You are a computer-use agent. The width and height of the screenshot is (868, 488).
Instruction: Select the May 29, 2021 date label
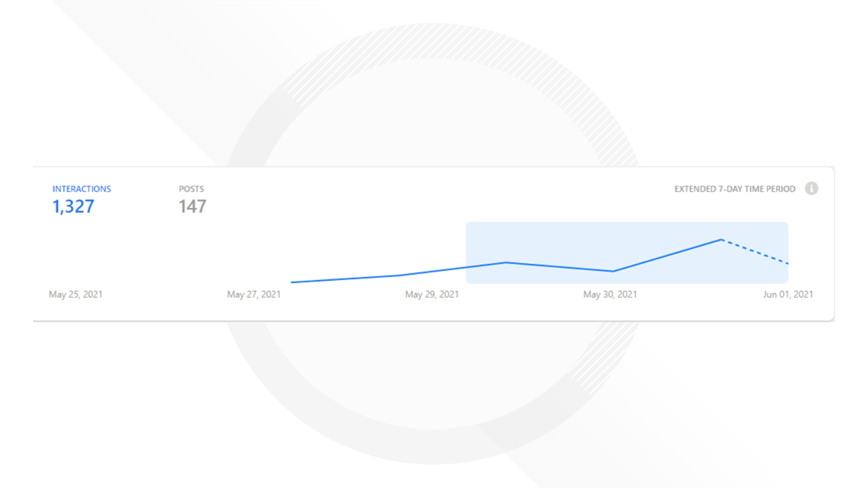432,295
